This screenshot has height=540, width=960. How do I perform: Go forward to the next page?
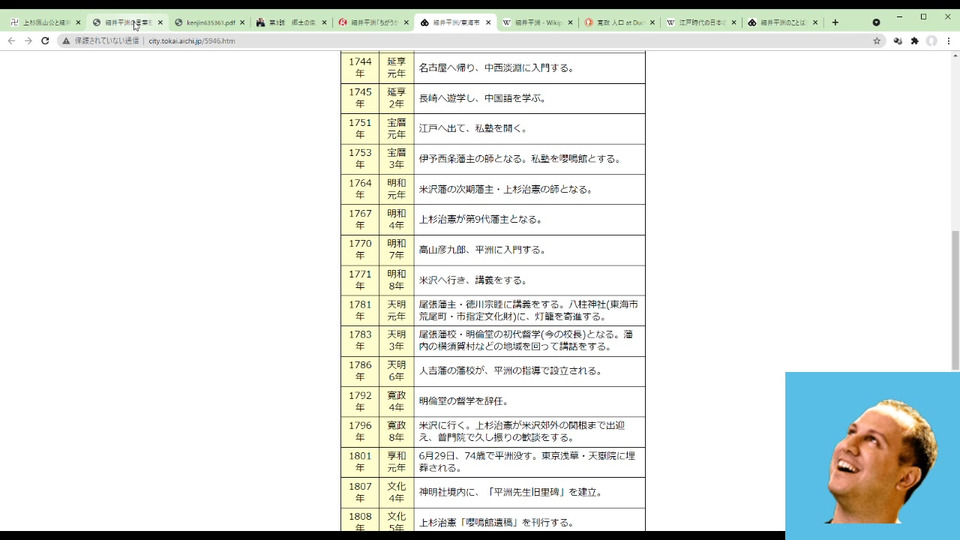click(x=28, y=41)
